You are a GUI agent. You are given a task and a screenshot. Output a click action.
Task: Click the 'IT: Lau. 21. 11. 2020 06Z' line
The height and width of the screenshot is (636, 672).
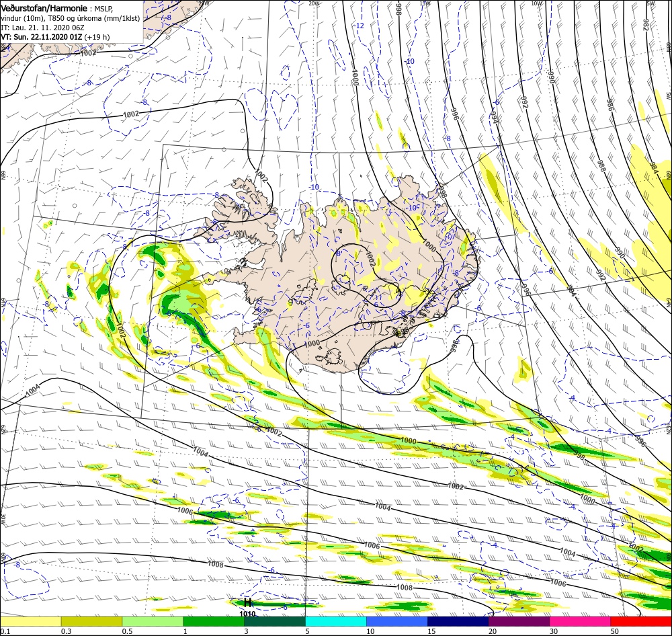point(43,28)
